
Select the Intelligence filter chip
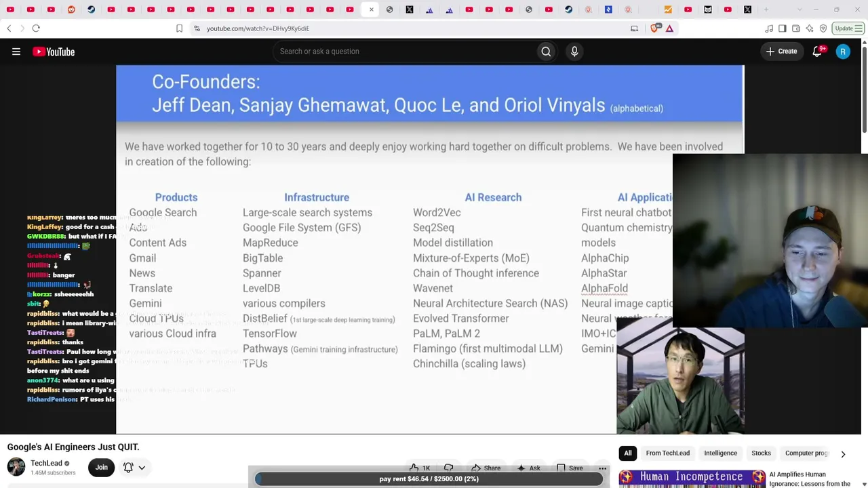720,453
